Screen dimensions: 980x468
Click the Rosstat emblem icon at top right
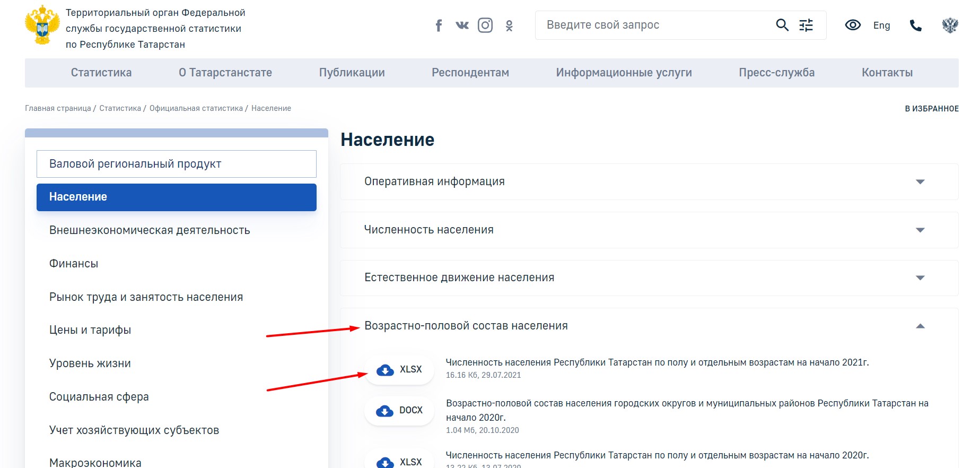[x=950, y=25]
